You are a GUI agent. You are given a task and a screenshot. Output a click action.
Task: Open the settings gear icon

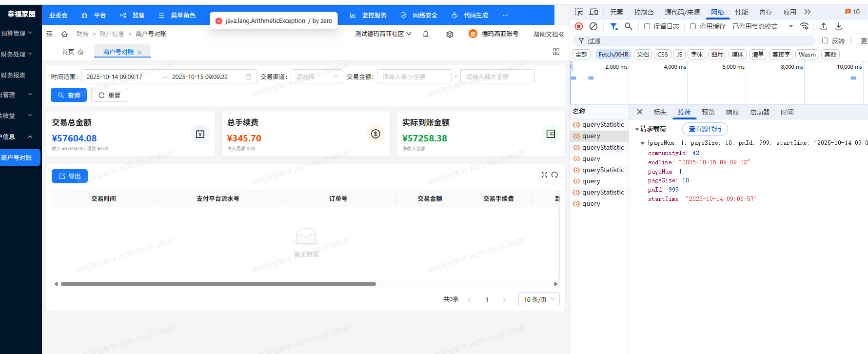click(x=450, y=34)
